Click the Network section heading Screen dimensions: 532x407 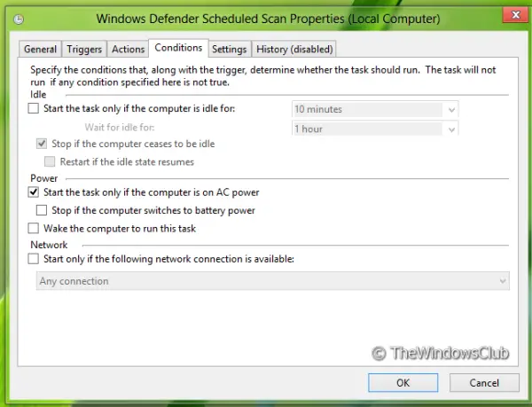pyautogui.click(x=49, y=245)
